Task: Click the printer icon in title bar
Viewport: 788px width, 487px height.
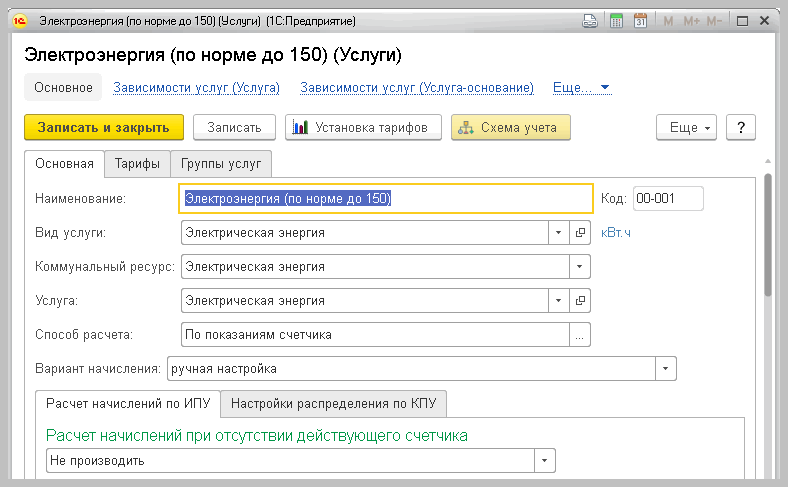Action: pos(589,21)
